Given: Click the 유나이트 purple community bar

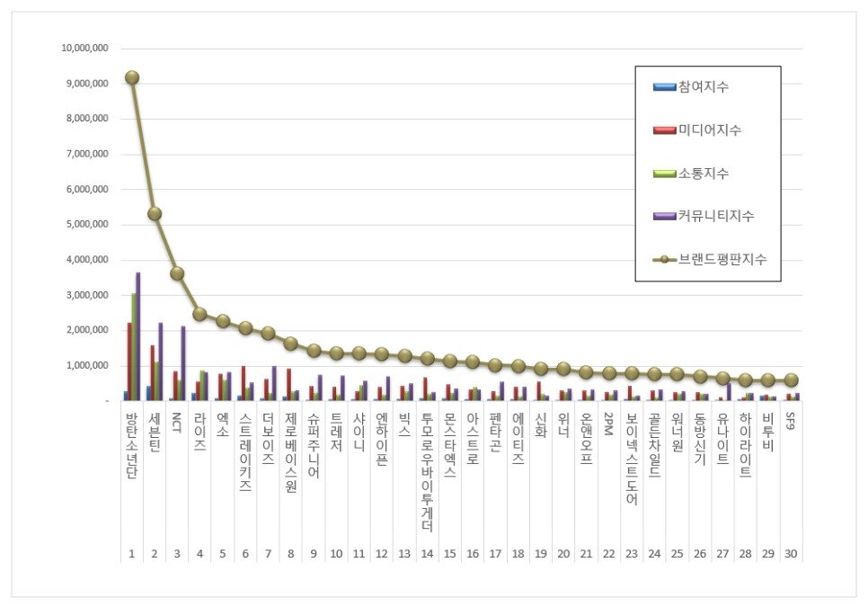Looking at the screenshot, I should 729,391.
